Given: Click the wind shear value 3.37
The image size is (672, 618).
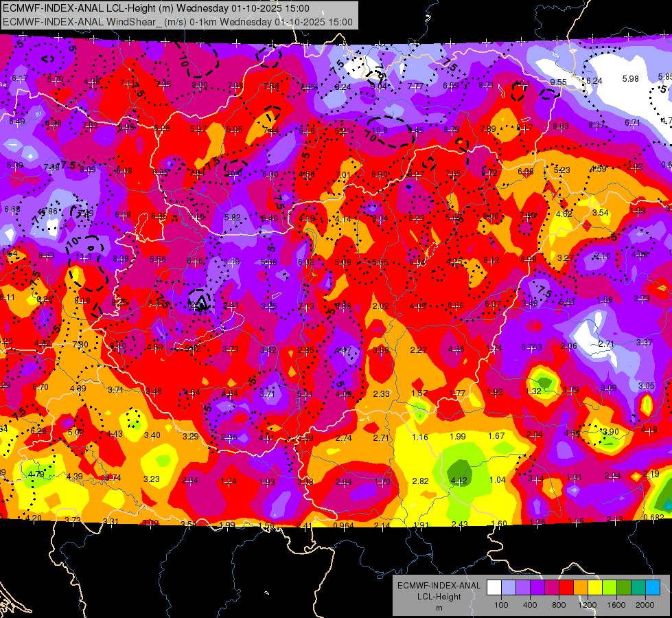Looking at the screenshot, I should [x=645, y=342].
